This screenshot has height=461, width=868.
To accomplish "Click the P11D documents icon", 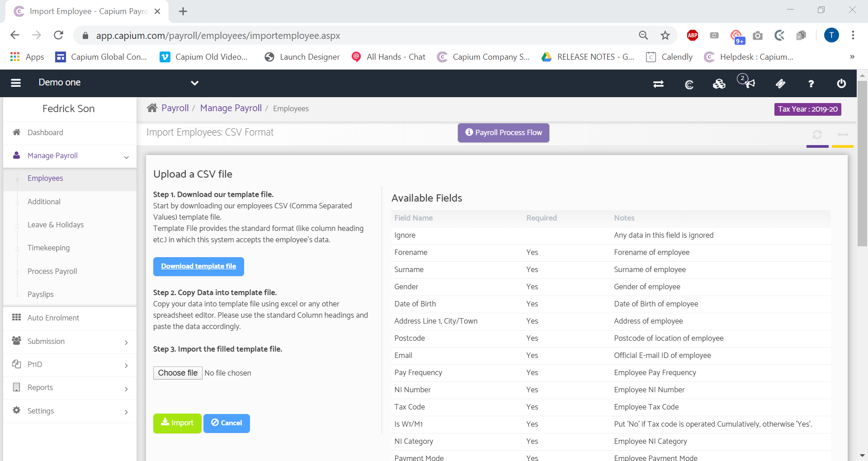I will 17,364.
